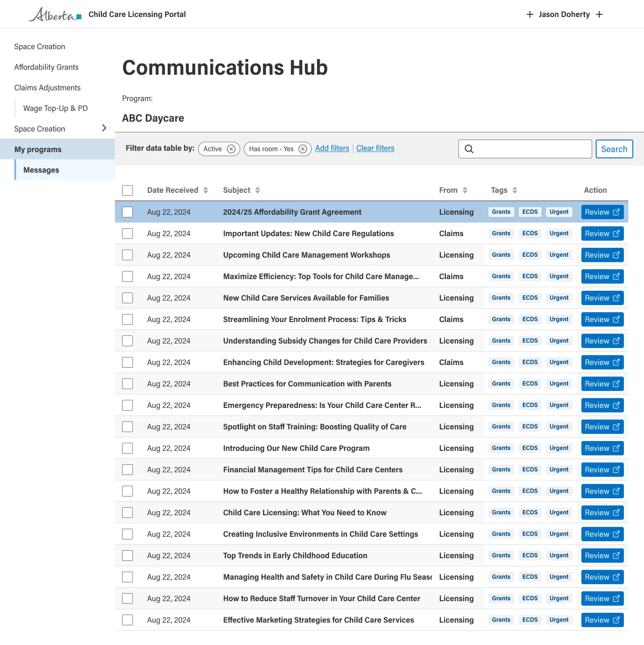
Task: Click Urgent tag on Understanding Subsidy Changes row
Action: point(559,341)
